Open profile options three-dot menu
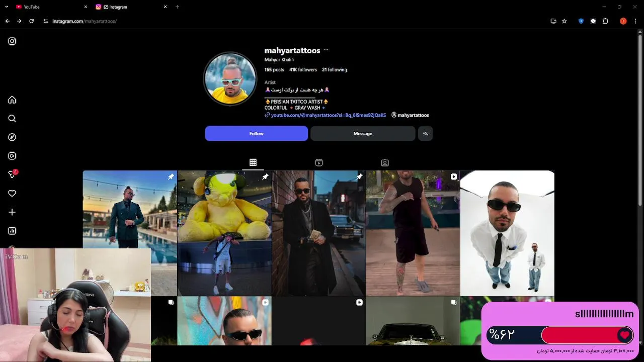 click(x=326, y=50)
